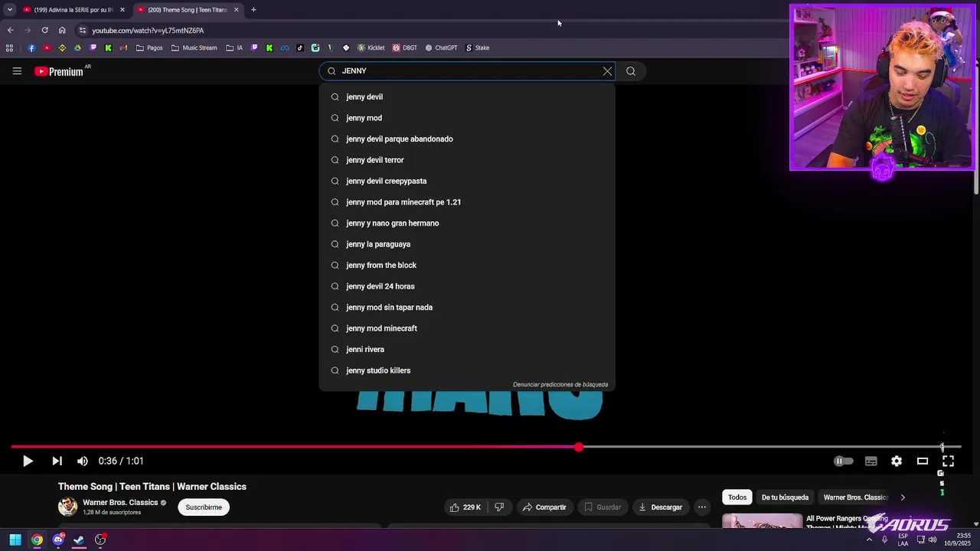Click the Compartir button
The image size is (980, 551).
point(544,507)
